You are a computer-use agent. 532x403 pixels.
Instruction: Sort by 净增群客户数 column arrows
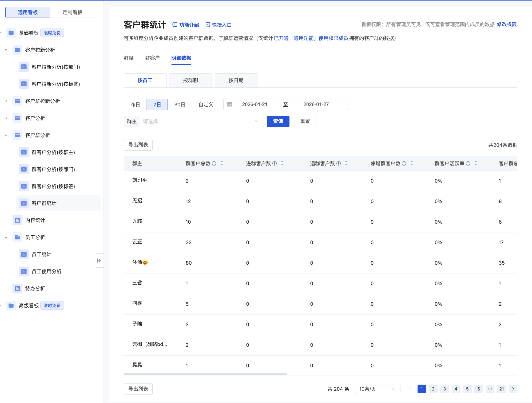(x=412, y=163)
